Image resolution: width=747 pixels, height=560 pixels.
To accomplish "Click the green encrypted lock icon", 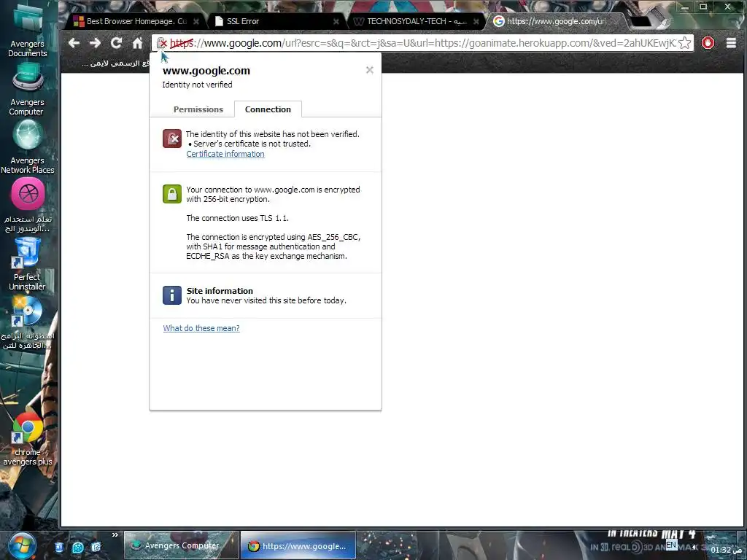I will point(172,194).
